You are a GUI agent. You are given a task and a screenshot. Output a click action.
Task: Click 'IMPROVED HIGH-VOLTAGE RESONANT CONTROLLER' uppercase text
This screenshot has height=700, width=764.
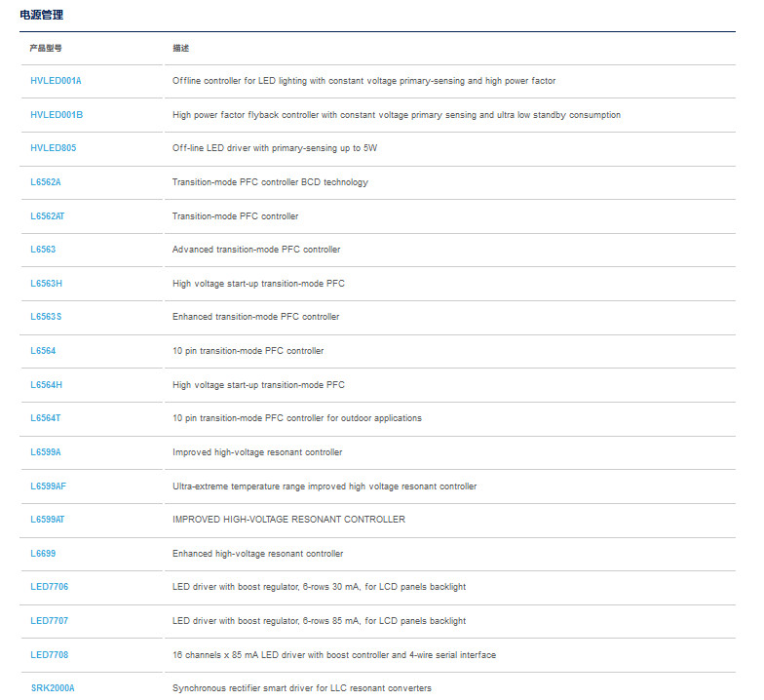[x=288, y=520]
